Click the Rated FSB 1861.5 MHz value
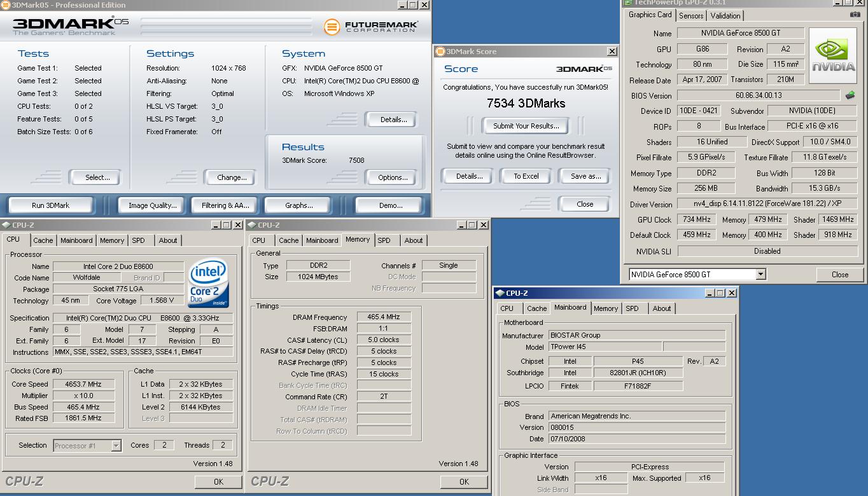This screenshot has height=496, width=868. (x=83, y=418)
